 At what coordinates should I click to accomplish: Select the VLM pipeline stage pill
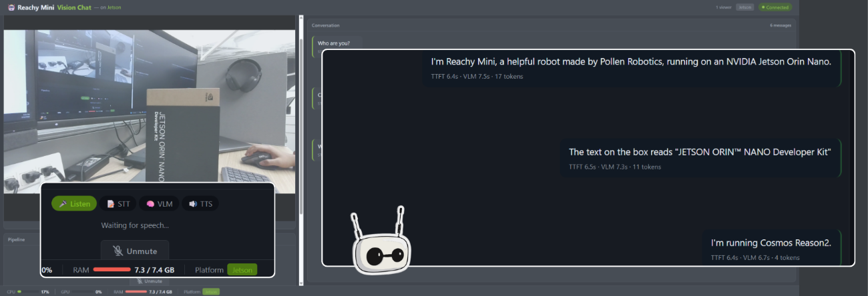(159, 203)
